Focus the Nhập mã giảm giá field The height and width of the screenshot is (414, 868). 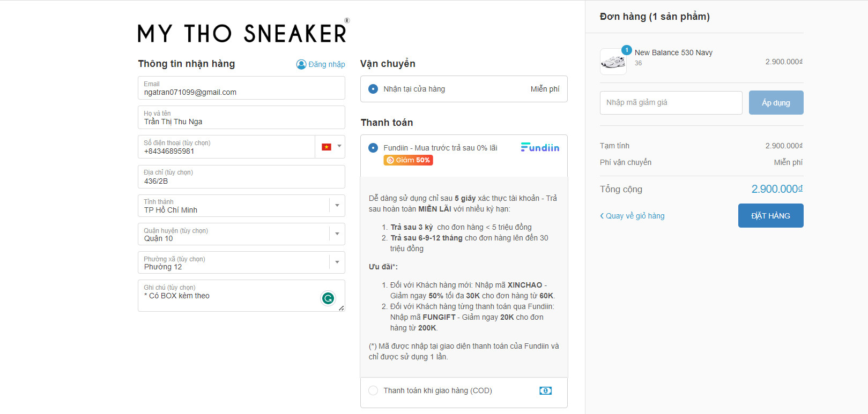pyautogui.click(x=671, y=103)
